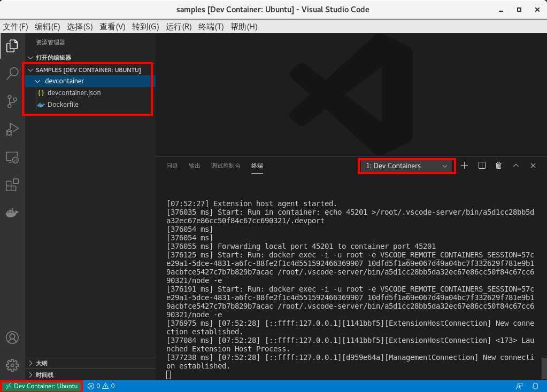The width and height of the screenshot is (547, 392).
Task: Open the 帮助(H) menu
Action: (x=244, y=27)
